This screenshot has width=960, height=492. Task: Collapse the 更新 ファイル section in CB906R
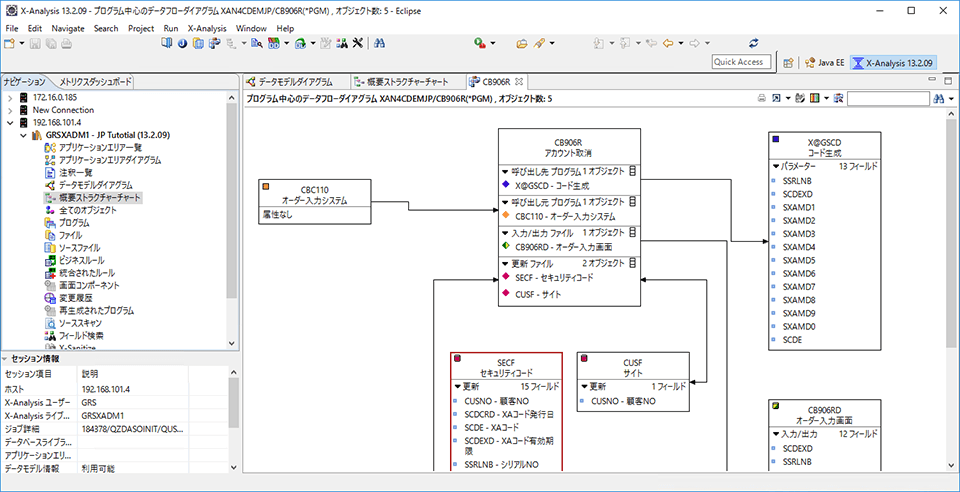point(505,263)
